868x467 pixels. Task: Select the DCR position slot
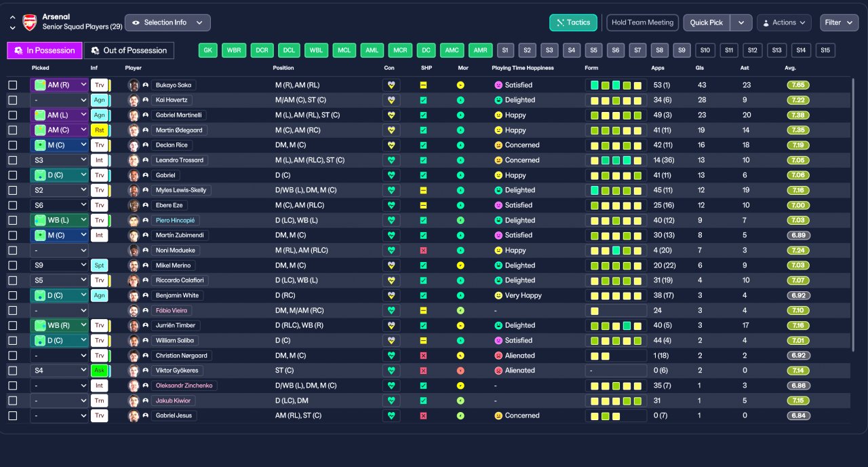[262, 50]
